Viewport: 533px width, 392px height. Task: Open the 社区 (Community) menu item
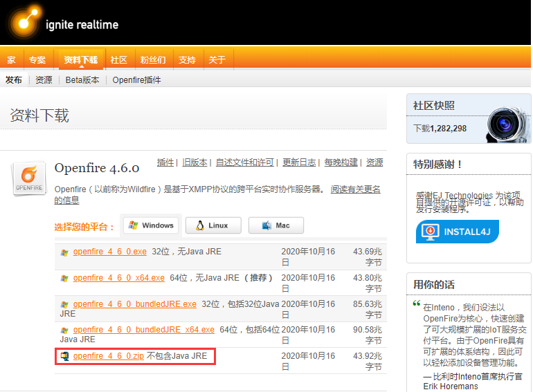(x=118, y=59)
